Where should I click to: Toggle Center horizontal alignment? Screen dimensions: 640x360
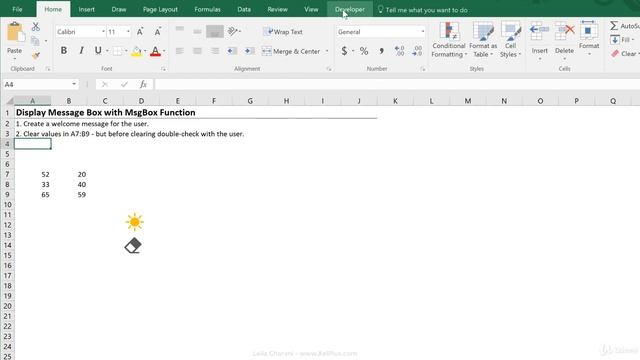pos(197,51)
